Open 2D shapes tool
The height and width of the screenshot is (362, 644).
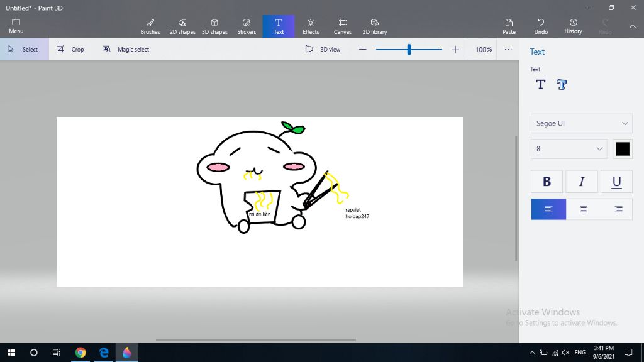tap(182, 26)
